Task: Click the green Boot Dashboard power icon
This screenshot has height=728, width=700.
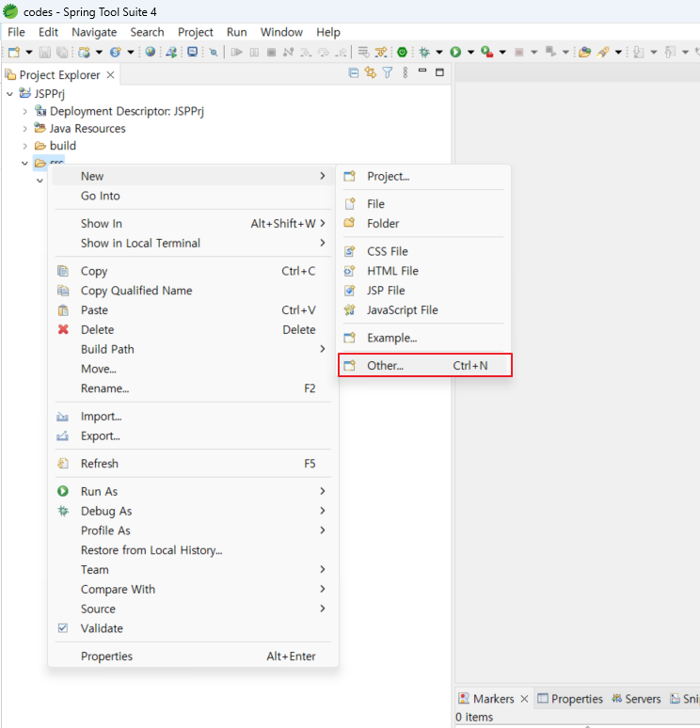Action: pos(403,52)
